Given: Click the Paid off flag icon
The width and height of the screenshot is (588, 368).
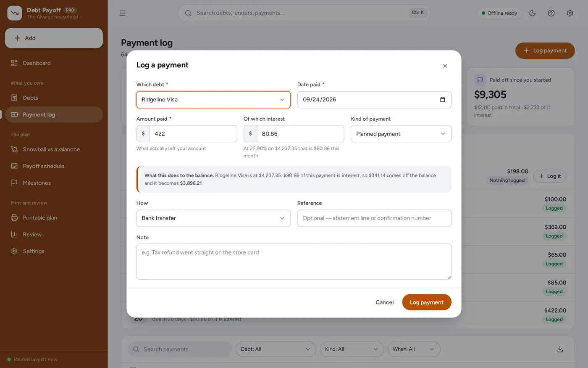Looking at the screenshot, I should tap(480, 80).
